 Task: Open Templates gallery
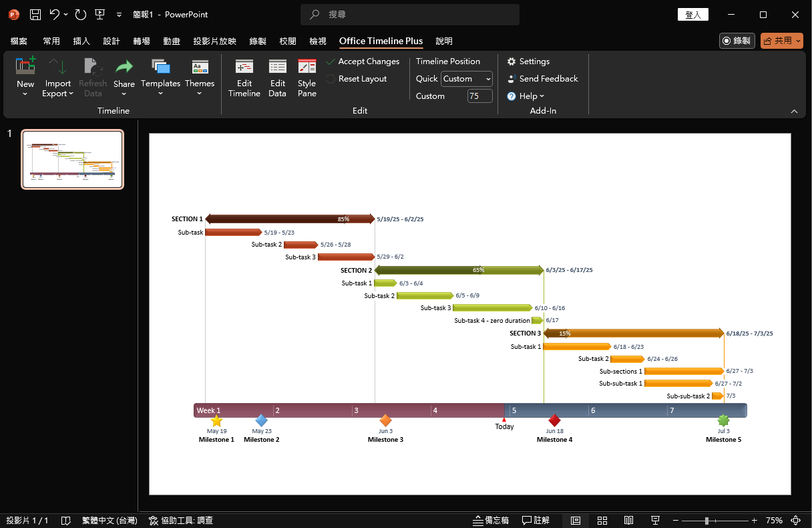coord(160,77)
